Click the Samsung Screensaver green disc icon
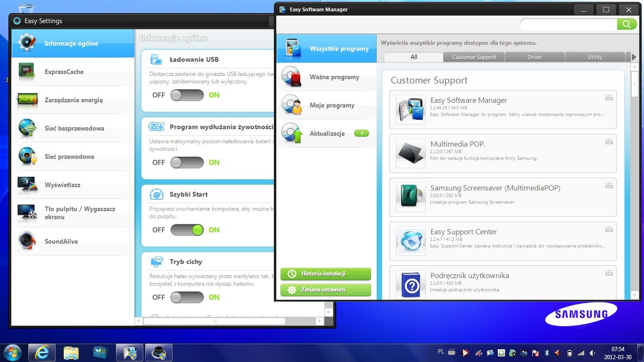The height and width of the screenshot is (362, 644). tap(411, 197)
